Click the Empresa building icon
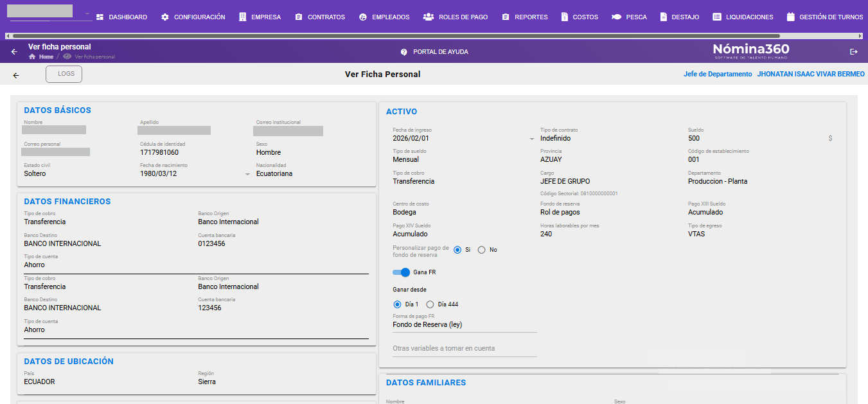Image resolution: width=868 pixels, height=404 pixels. pos(243,17)
